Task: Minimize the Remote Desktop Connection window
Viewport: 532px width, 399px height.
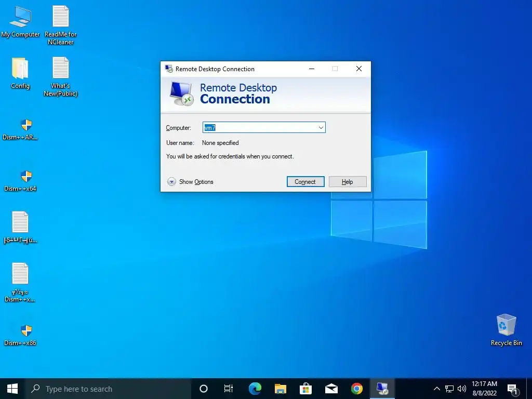Action: (312, 69)
